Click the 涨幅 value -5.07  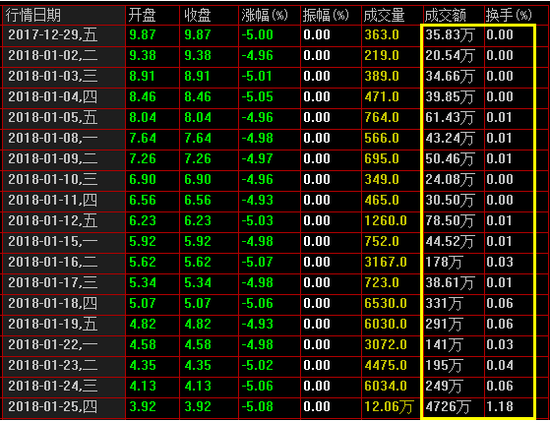(x=257, y=262)
